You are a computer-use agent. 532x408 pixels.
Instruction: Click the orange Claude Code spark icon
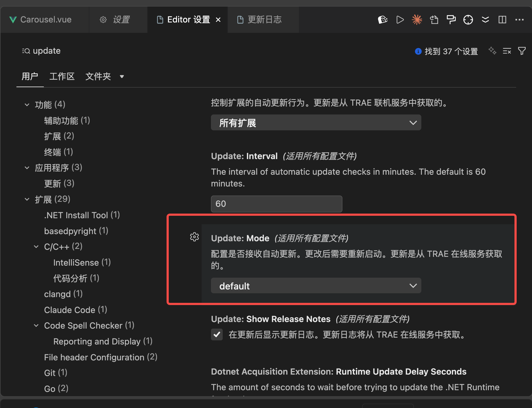tap(417, 20)
